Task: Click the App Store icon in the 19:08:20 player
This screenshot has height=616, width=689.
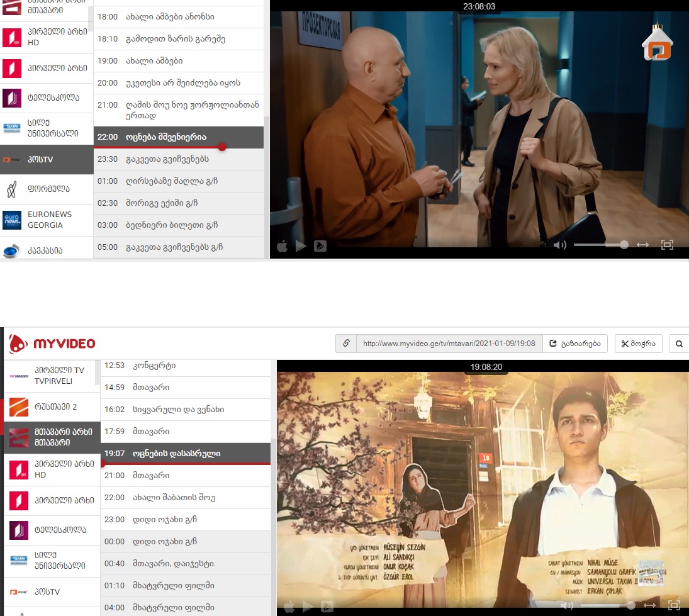Action: click(289, 607)
